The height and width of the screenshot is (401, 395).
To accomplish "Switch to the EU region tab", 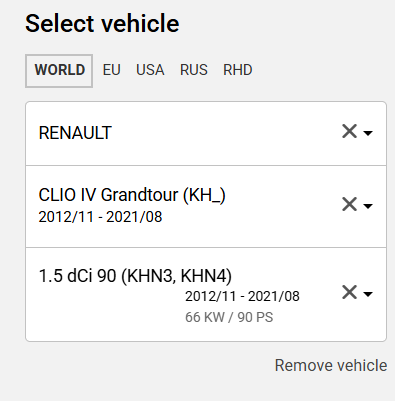I will pyautogui.click(x=112, y=70).
